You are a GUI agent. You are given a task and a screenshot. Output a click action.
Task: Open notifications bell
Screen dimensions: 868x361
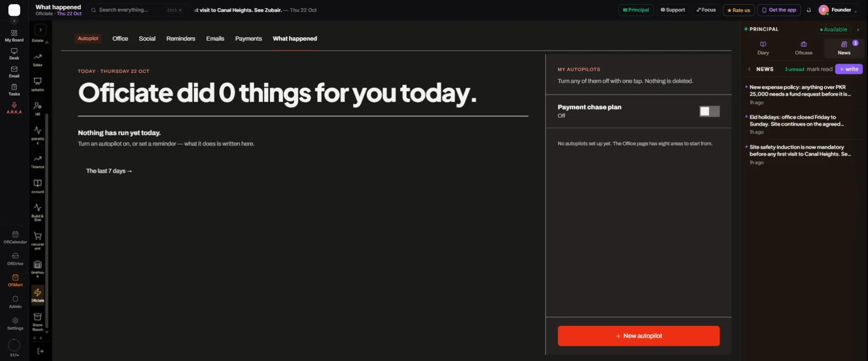(x=809, y=10)
